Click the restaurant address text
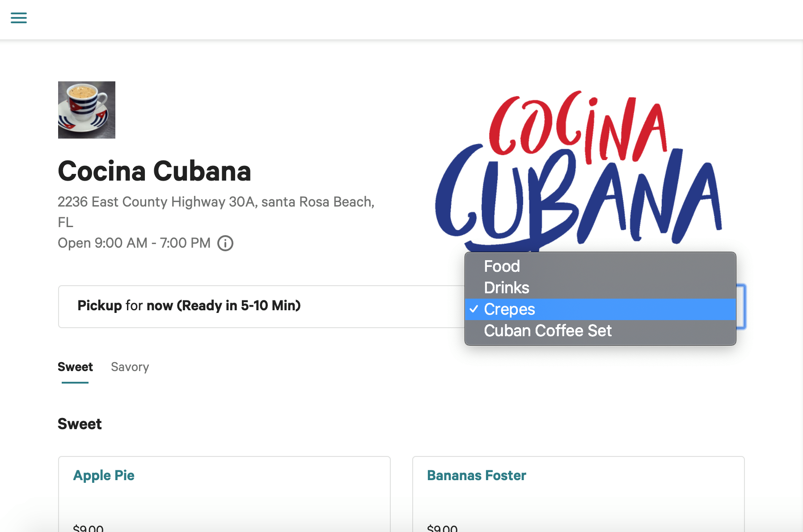Screen dimensions: 803x532 pyautogui.click(x=216, y=212)
